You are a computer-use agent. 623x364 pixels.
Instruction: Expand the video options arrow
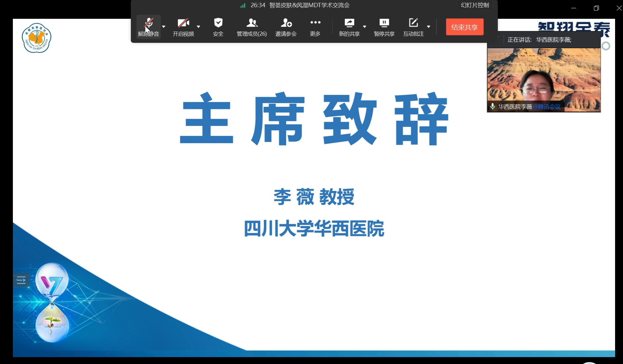tap(198, 26)
